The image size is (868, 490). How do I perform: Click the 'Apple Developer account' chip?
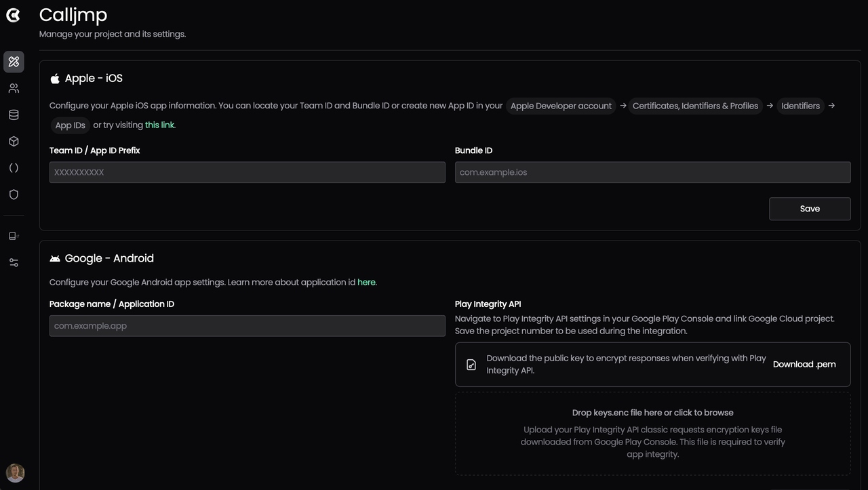pyautogui.click(x=561, y=106)
